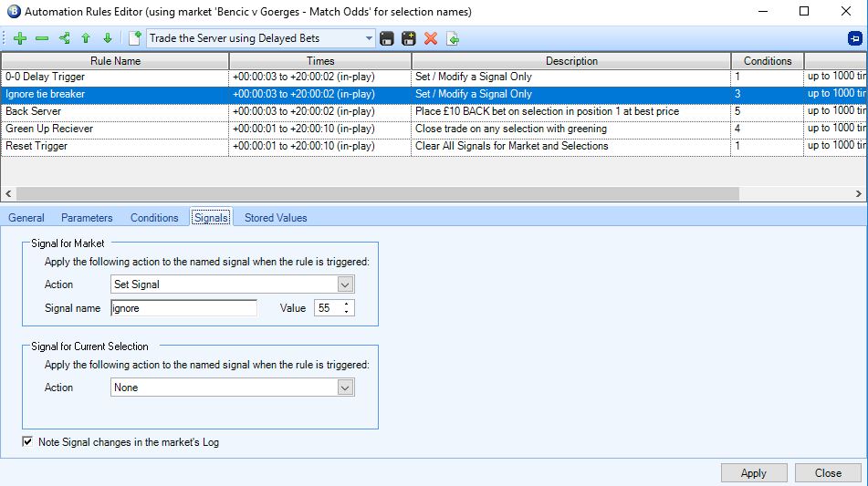
Task: Decrease the signal Value spinner
Action: tap(347, 312)
